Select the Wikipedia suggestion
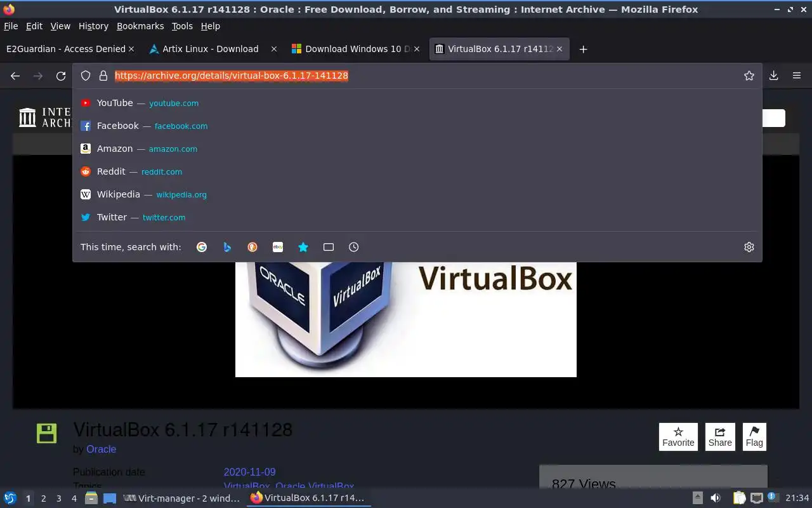812x508 pixels. click(x=417, y=194)
